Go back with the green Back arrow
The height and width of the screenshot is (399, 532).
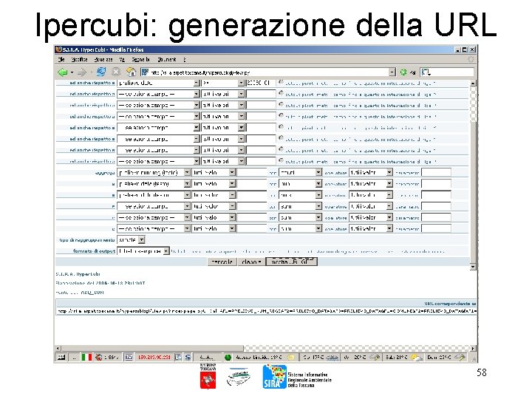pyautogui.click(x=63, y=72)
